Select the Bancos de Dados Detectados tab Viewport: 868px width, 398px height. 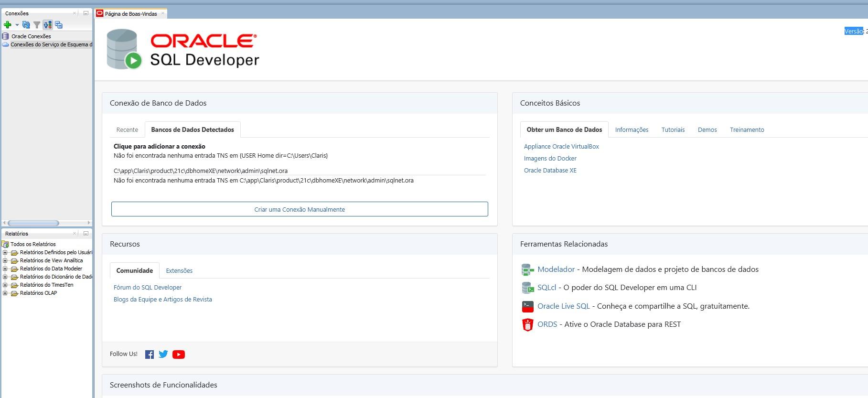tap(193, 129)
